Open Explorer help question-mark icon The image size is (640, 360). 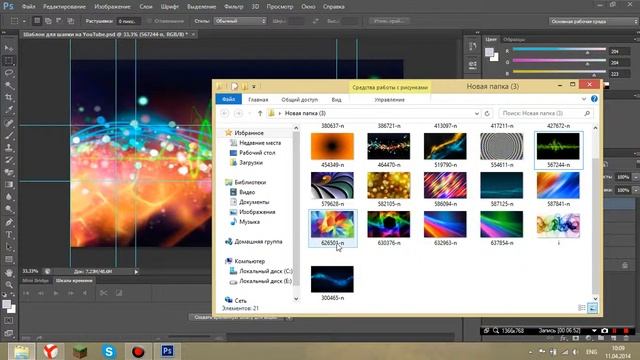pyautogui.click(x=594, y=99)
